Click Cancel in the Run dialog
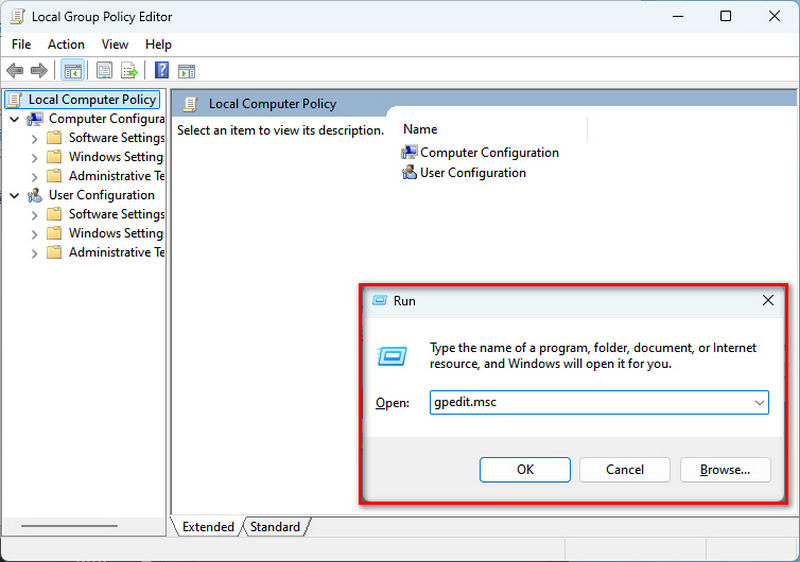800x562 pixels. tap(624, 469)
